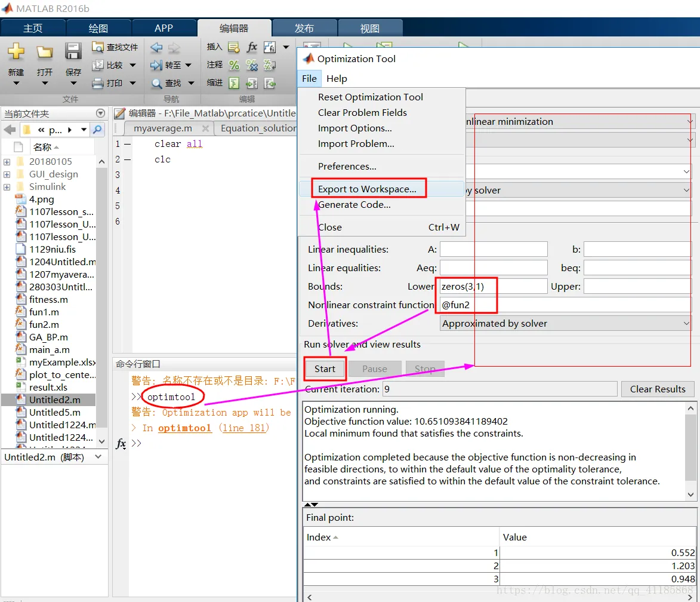Click the Save floppy disk icon

click(x=73, y=51)
